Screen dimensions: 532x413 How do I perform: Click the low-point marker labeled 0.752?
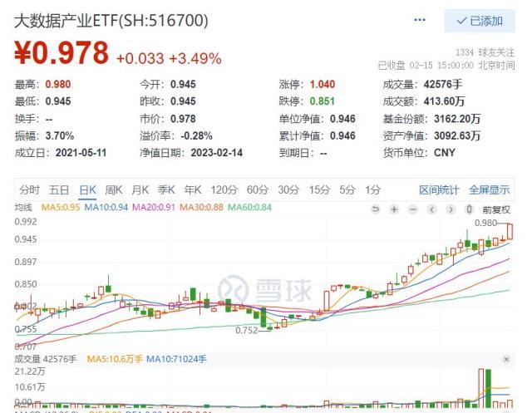pyautogui.click(x=246, y=330)
